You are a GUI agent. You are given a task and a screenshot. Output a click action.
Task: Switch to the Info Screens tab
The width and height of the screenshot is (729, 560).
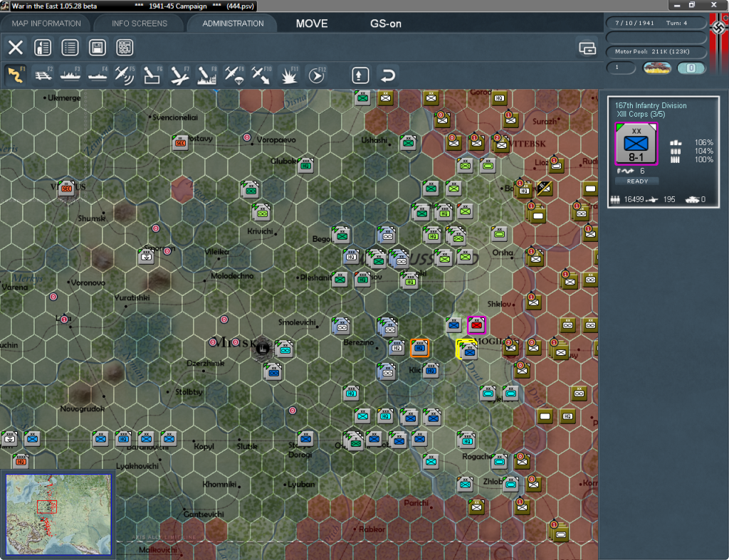pos(139,23)
